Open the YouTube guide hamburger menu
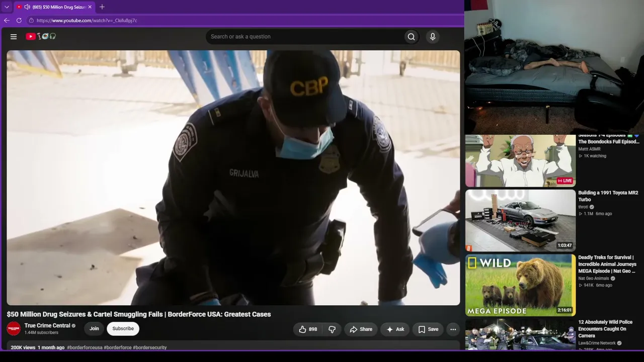644x362 pixels. click(14, 37)
